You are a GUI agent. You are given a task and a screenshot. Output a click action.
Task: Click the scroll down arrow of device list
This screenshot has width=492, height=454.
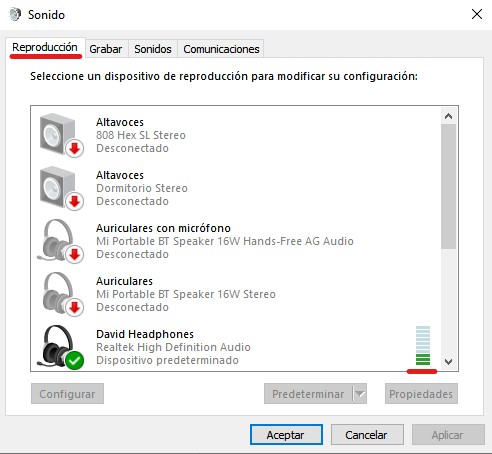(x=448, y=362)
